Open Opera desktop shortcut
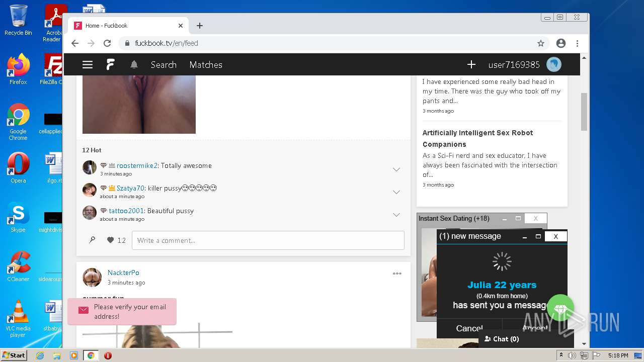 (x=18, y=168)
